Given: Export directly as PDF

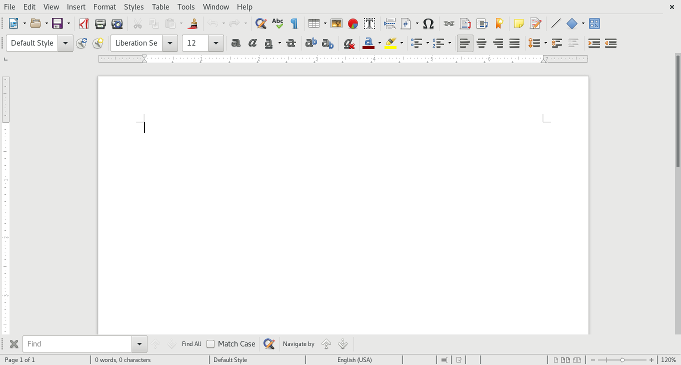Looking at the screenshot, I should pos(84,23).
